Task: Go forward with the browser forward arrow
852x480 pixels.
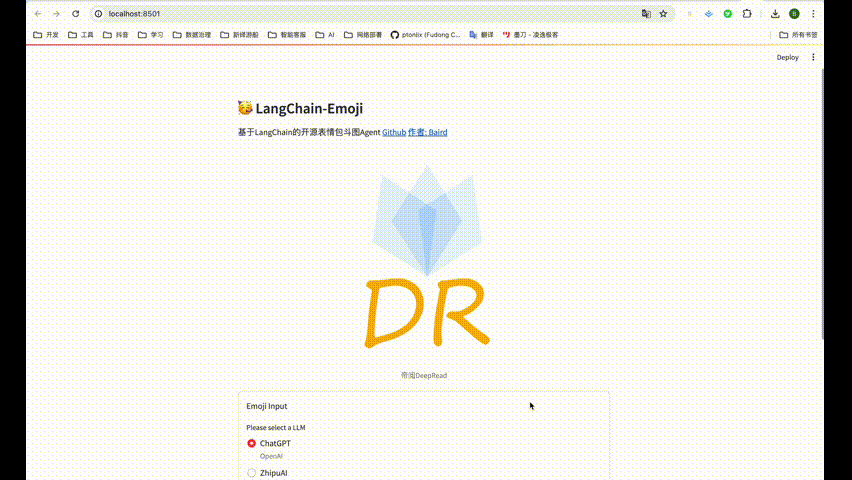Action: point(57,14)
